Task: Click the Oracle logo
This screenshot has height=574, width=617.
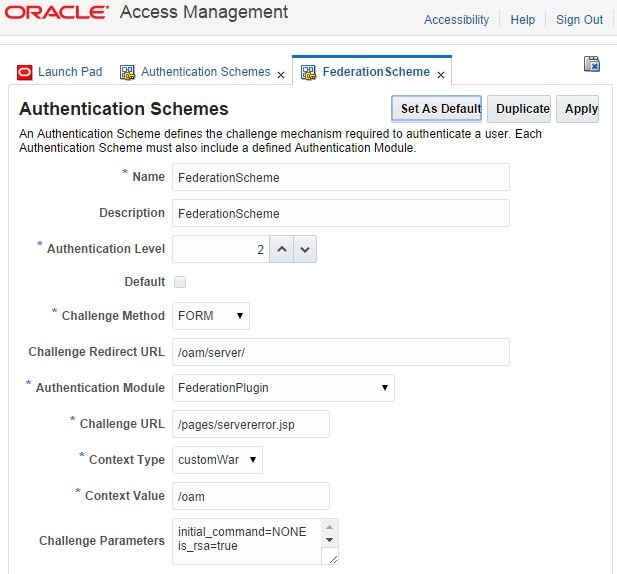Action: pos(57,13)
